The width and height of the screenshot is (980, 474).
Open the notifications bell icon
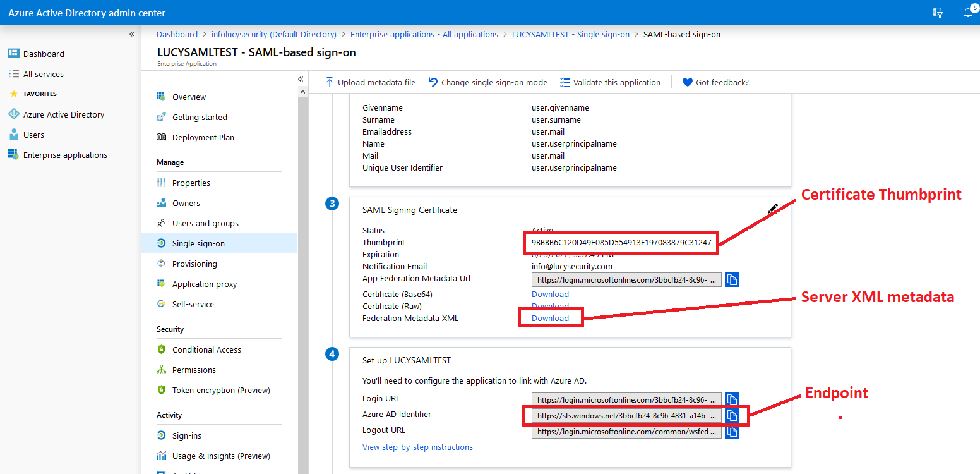968,12
